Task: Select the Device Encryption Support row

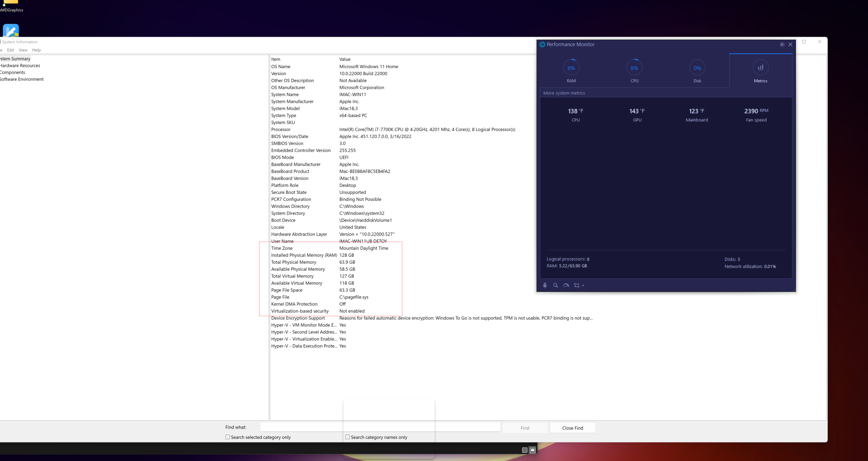Action: 432,318
